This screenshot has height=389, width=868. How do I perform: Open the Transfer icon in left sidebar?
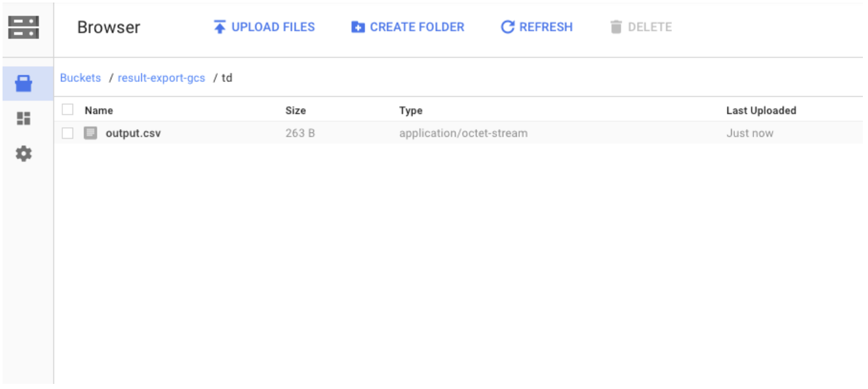(24, 119)
